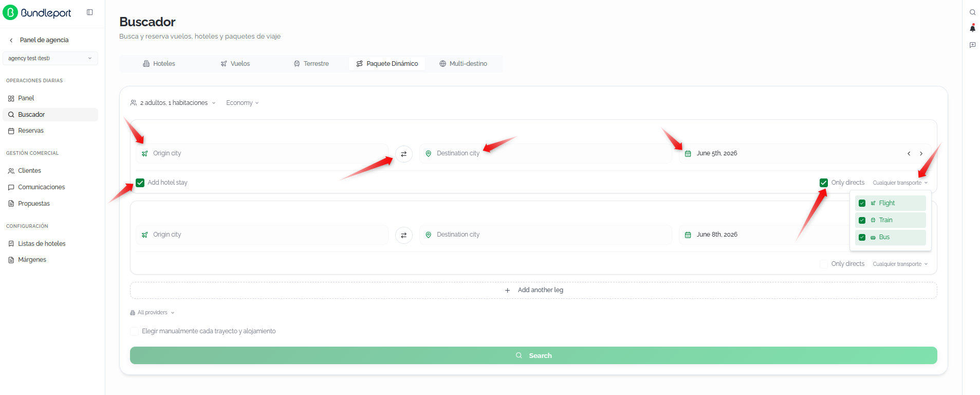Uncheck Add hotel stay checkbox
Screen dimensions: 980x395
tap(140, 183)
